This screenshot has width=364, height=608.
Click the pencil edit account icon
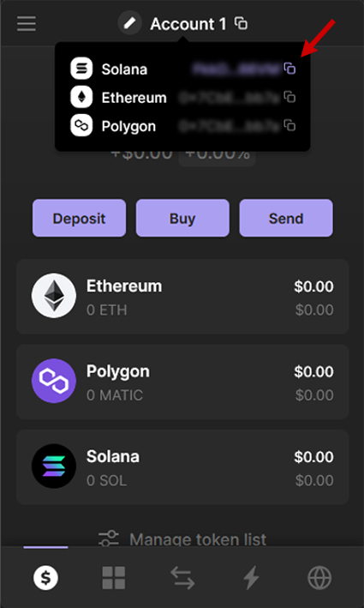(129, 23)
